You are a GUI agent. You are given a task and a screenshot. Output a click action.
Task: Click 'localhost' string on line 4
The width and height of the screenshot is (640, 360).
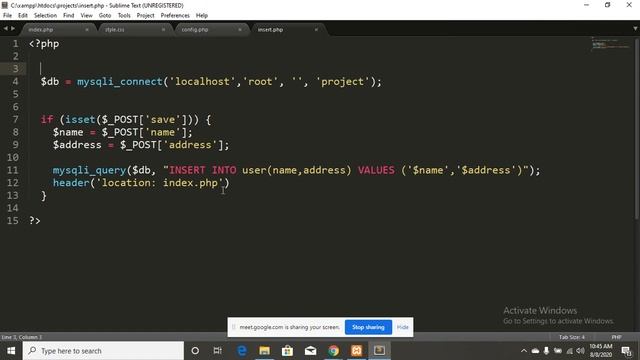tap(202, 82)
